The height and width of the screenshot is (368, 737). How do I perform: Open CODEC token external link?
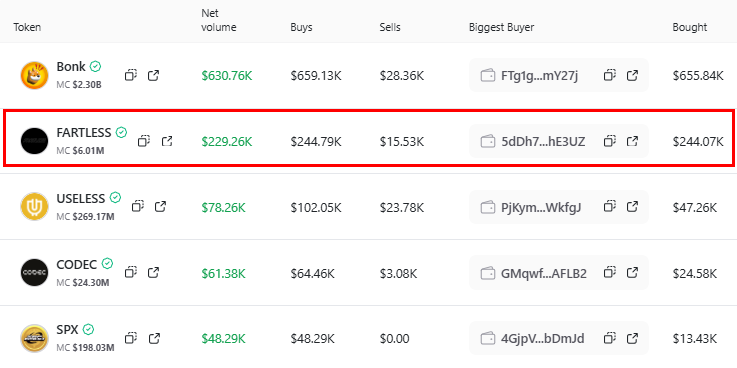point(153,272)
